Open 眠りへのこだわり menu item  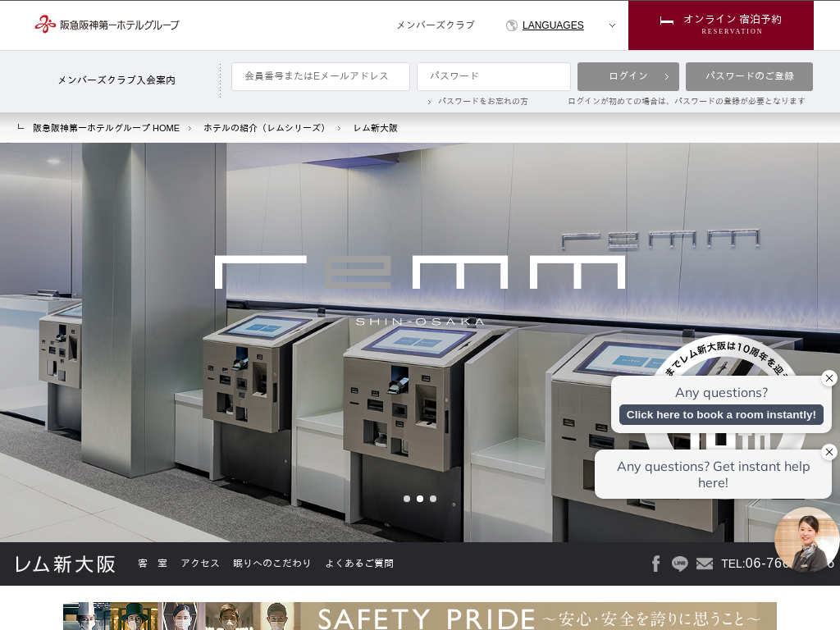pyautogui.click(x=272, y=564)
